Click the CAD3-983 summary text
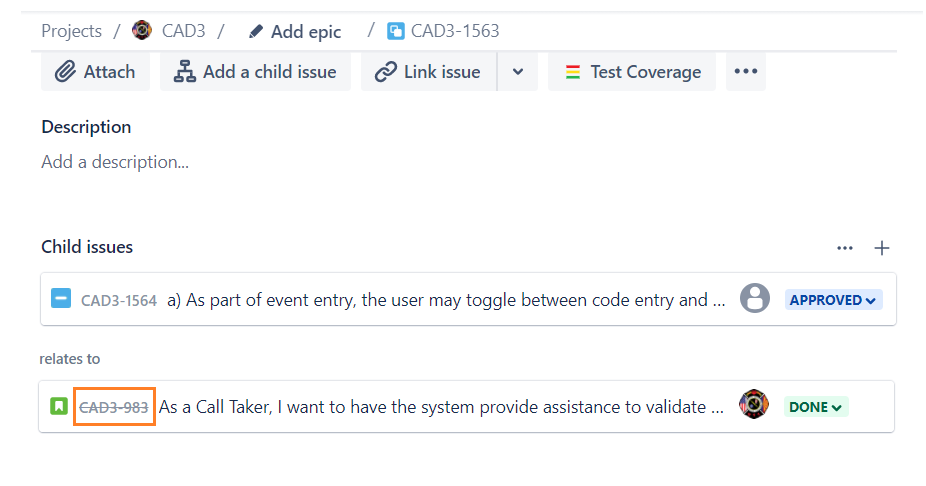This screenshot has width=926, height=486. pos(441,407)
